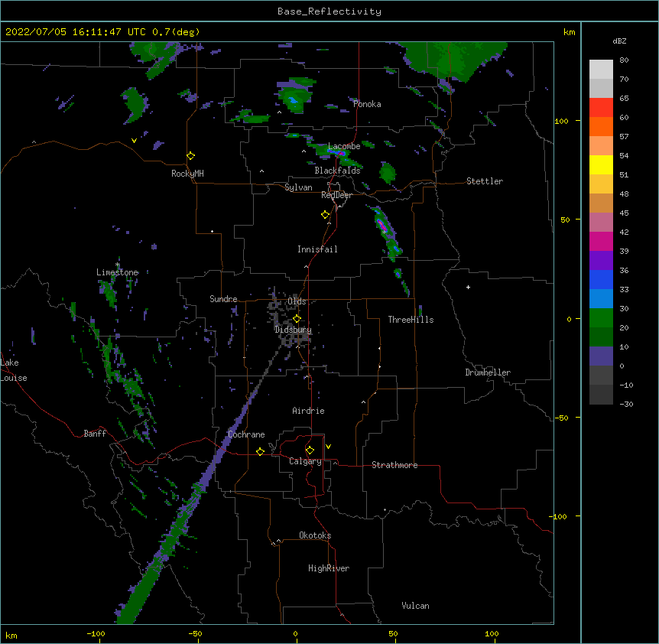Click the dBZ legend heading
Screen dimensions: 659x644
(619, 41)
